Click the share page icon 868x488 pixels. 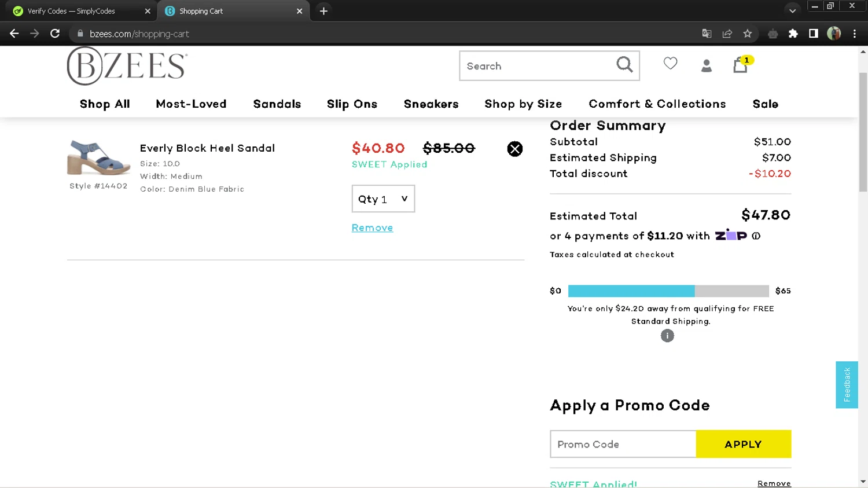pyautogui.click(x=727, y=34)
